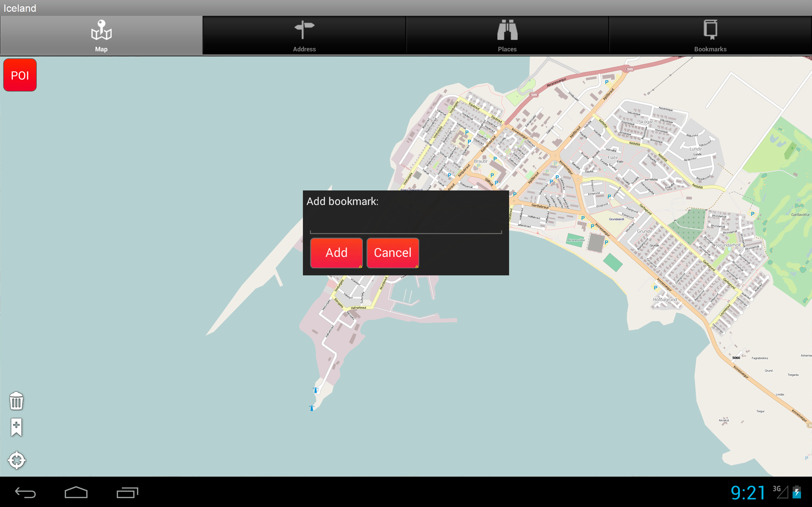Open the Android recent apps icon

pos(127,492)
